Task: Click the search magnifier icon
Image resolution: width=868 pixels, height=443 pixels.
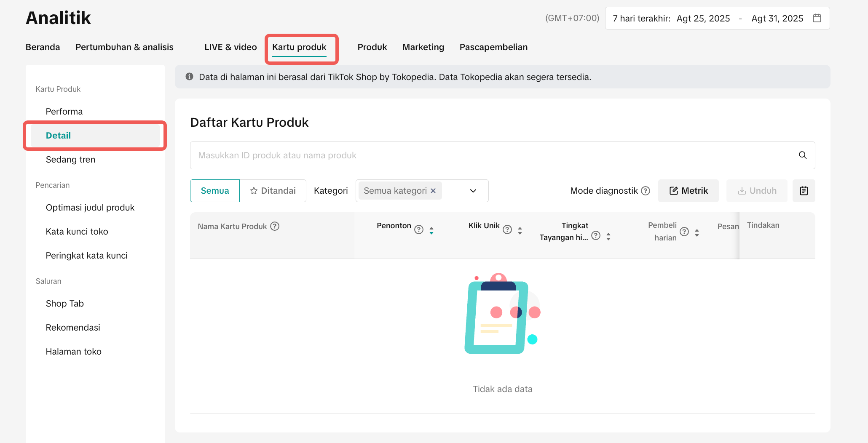Action: point(802,155)
